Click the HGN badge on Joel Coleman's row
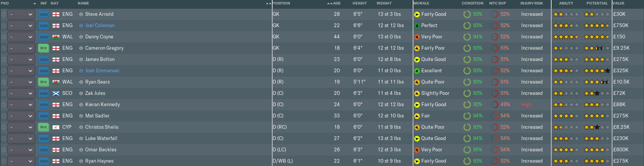 pyautogui.click(x=44, y=26)
